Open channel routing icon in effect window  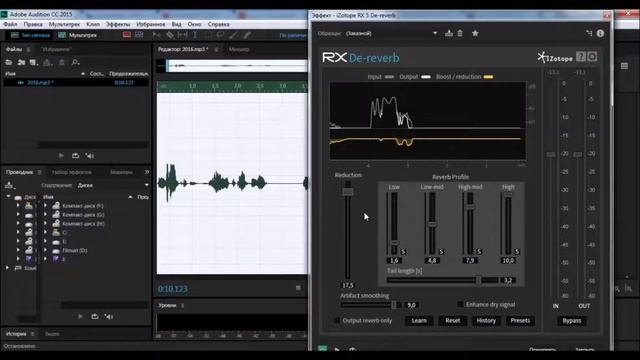coord(589,33)
